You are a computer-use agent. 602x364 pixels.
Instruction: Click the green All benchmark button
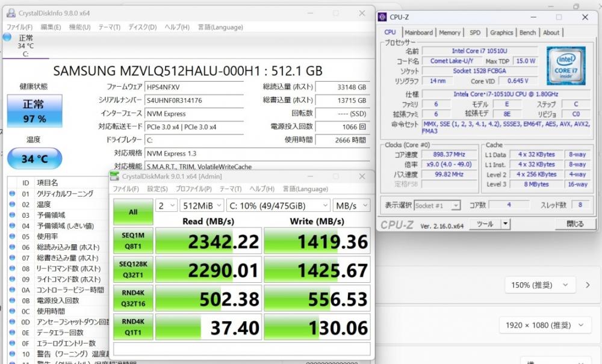click(133, 212)
